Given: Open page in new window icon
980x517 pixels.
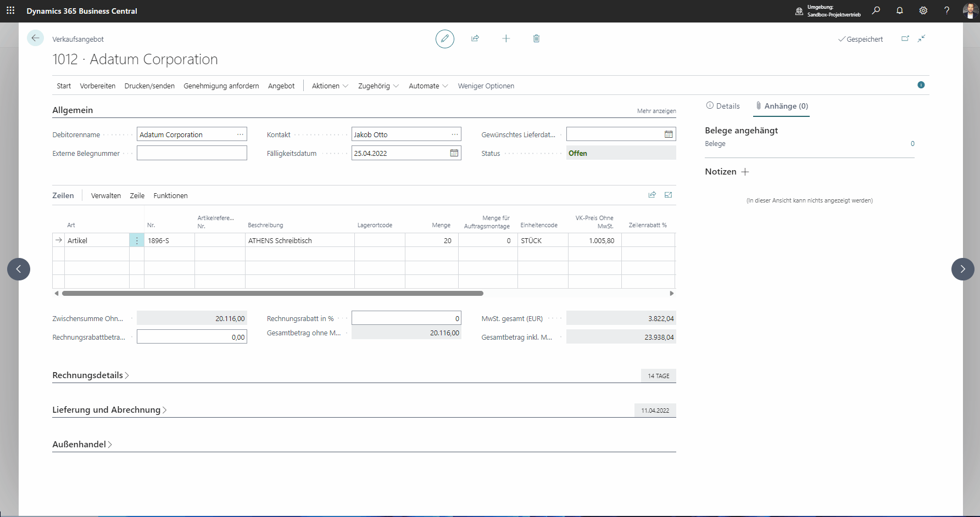Looking at the screenshot, I should (905, 38).
